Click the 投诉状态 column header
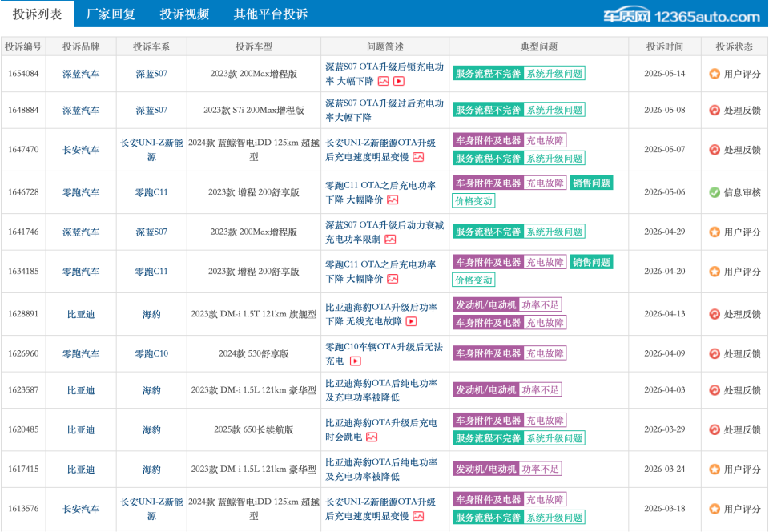This screenshot has height=532, width=769. (x=735, y=46)
